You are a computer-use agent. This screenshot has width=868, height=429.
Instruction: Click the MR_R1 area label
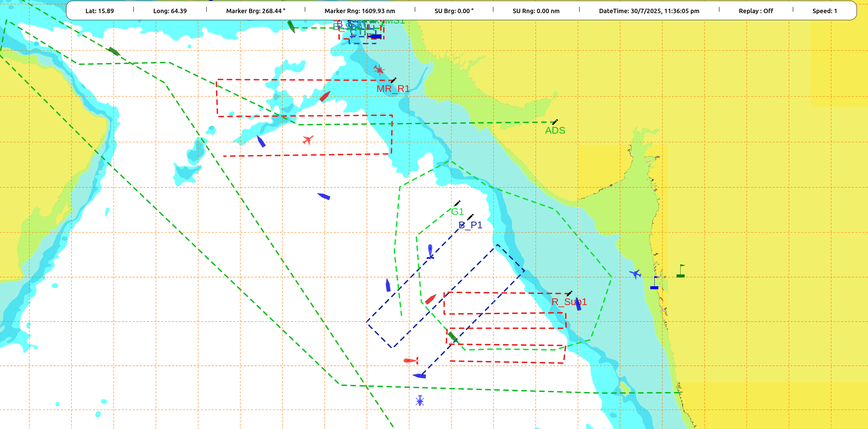click(x=393, y=89)
